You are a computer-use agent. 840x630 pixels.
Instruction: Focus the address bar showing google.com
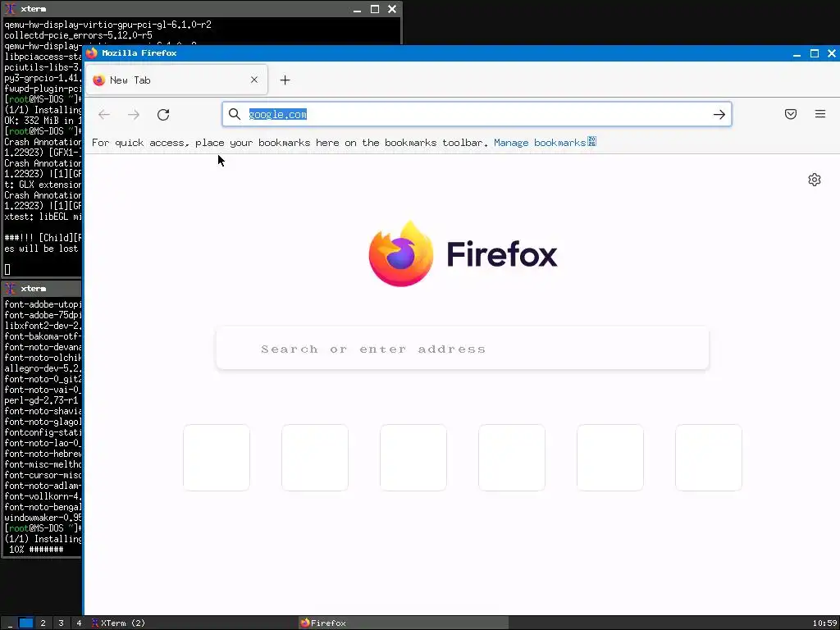click(x=477, y=114)
